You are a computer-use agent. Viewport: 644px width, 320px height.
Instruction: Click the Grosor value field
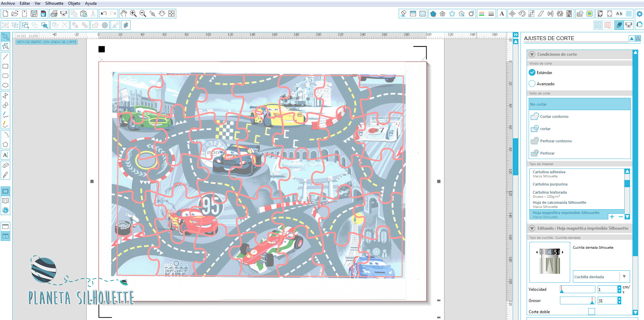coord(607,301)
